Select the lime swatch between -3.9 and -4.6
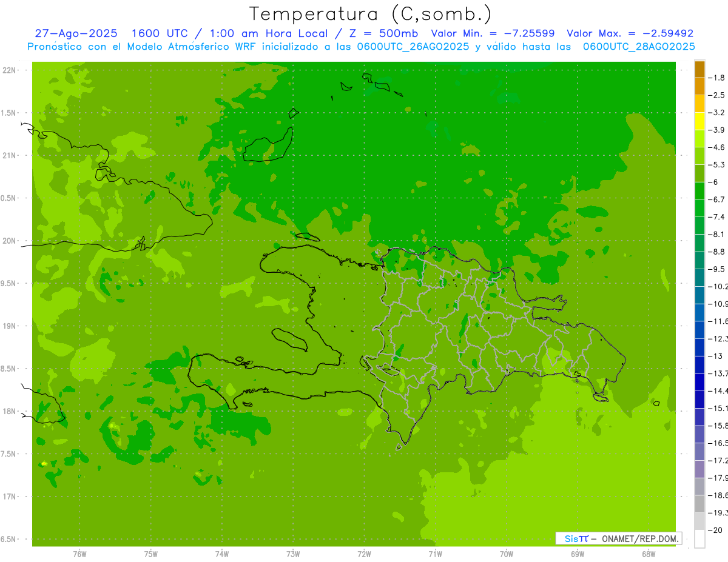Viewport: 728px width, 562px height. [699, 138]
